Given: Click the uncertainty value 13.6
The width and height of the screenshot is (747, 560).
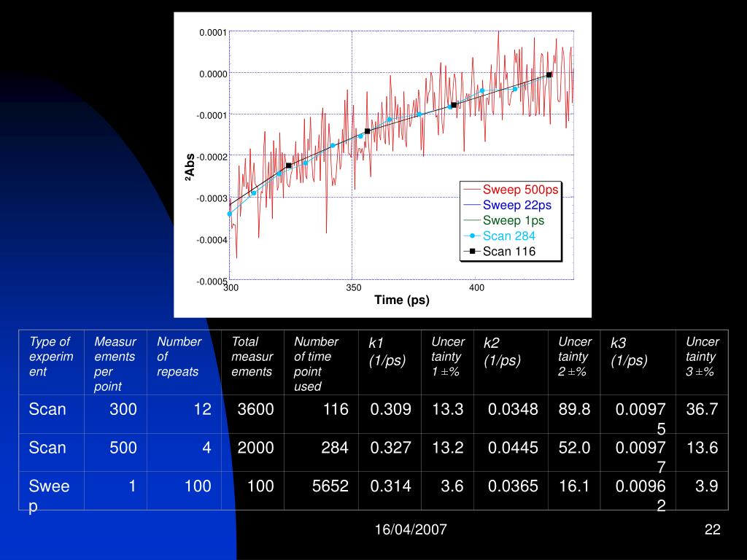Looking at the screenshot, I should (702, 448).
